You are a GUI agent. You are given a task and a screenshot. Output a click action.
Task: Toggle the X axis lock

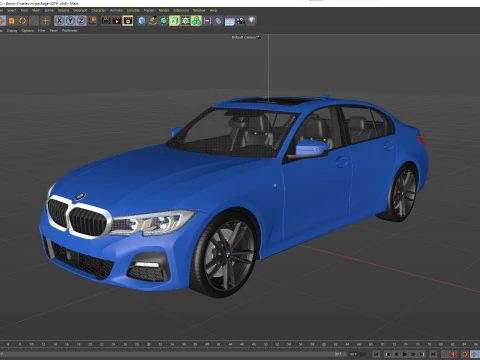point(59,21)
